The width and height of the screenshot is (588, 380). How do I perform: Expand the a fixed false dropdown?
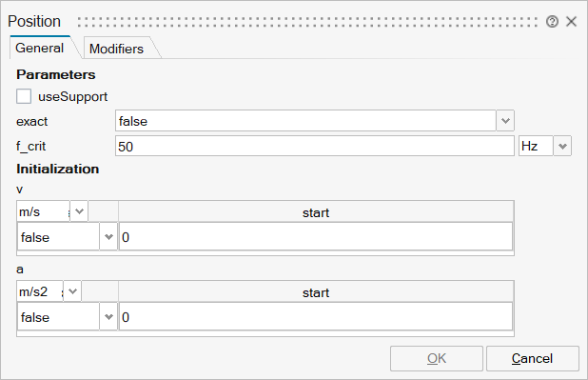click(108, 317)
